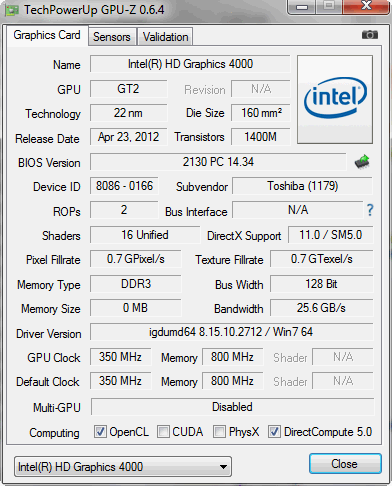Click the GPU-Z title bar app icon

(12, 11)
